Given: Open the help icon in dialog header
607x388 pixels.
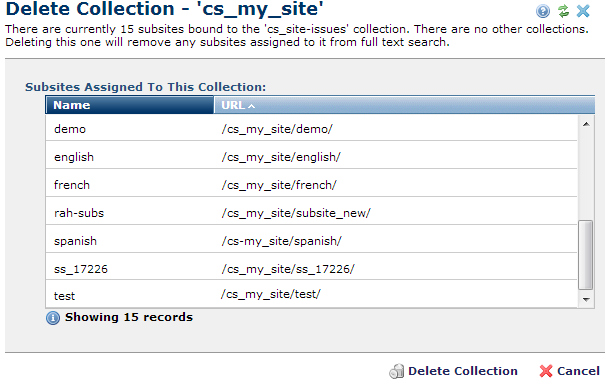Looking at the screenshot, I should coord(543,11).
